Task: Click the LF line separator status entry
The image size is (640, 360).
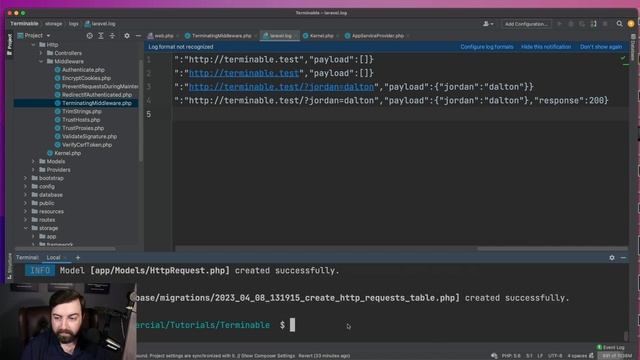Action: pos(540,356)
